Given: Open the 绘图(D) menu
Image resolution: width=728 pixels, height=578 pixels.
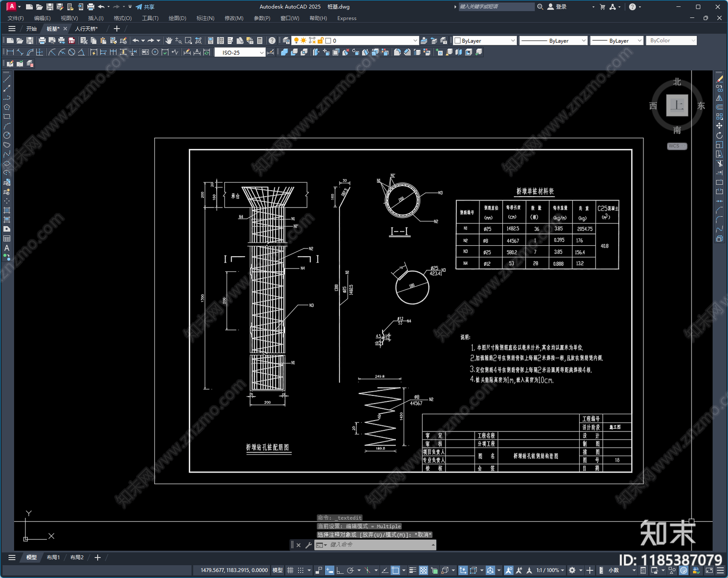Looking at the screenshot, I should [x=177, y=18].
